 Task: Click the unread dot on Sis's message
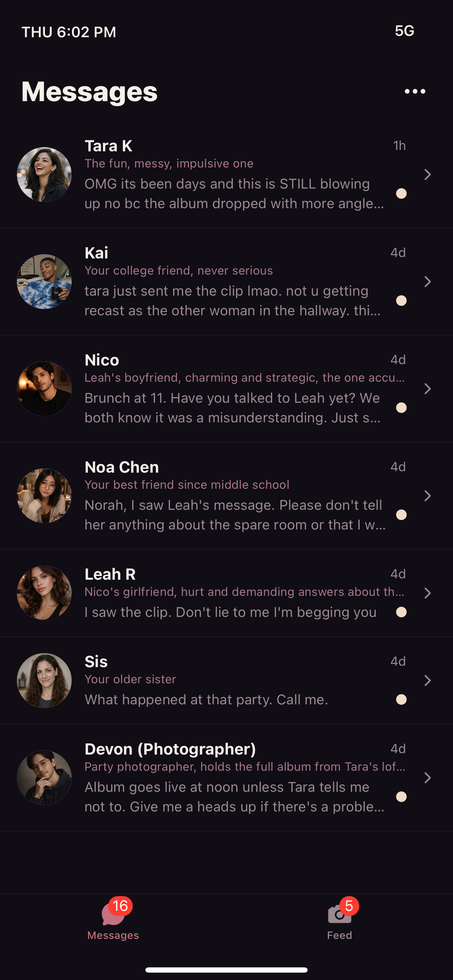pyautogui.click(x=401, y=700)
